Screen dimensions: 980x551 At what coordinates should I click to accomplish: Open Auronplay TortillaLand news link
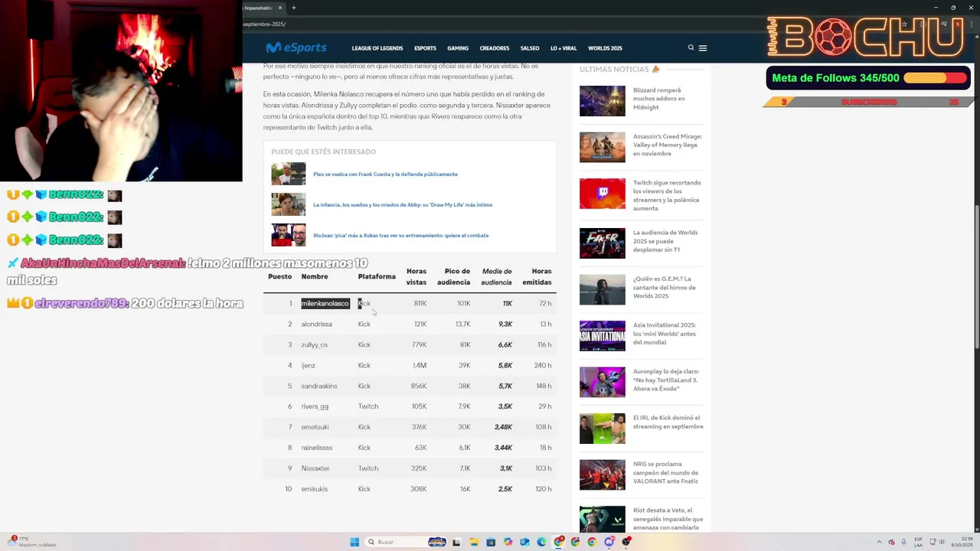point(666,380)
